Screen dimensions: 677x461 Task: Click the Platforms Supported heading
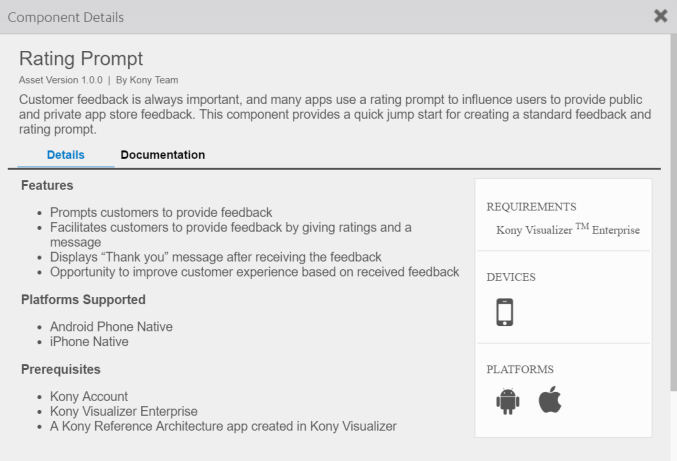click(x=83, y=300)
